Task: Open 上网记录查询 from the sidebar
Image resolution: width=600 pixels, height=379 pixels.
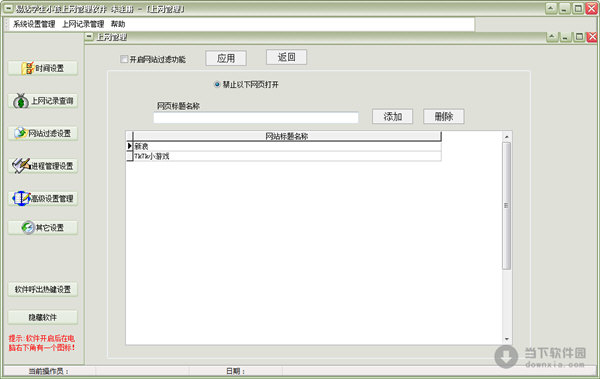Action: point(43,101)
